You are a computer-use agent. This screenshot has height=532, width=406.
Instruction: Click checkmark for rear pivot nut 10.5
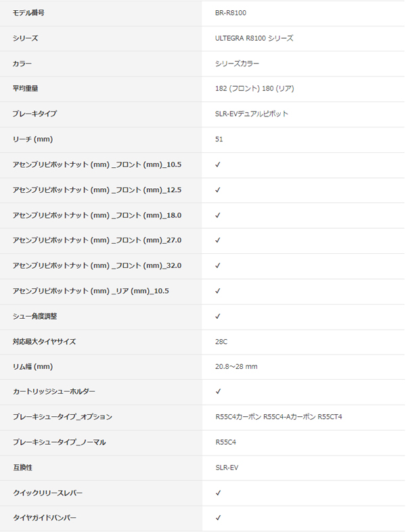(218, 291)
